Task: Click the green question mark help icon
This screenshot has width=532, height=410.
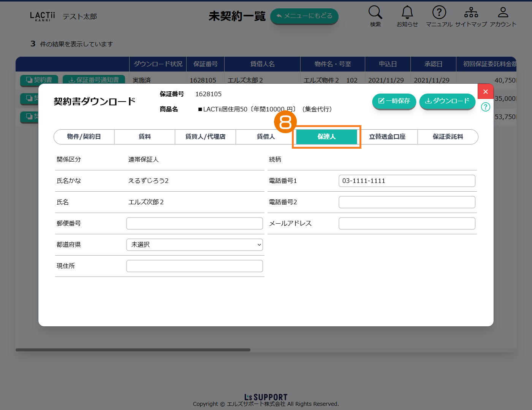Action: pos(485,107)
